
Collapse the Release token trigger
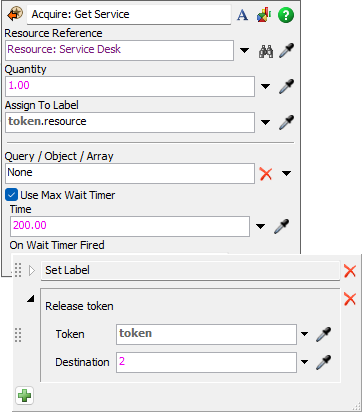[31, 299]
